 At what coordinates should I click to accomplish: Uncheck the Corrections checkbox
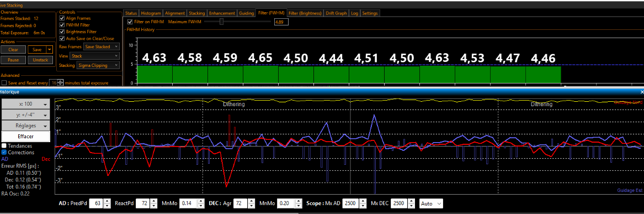pyautogui.click(x=4, y=152)
